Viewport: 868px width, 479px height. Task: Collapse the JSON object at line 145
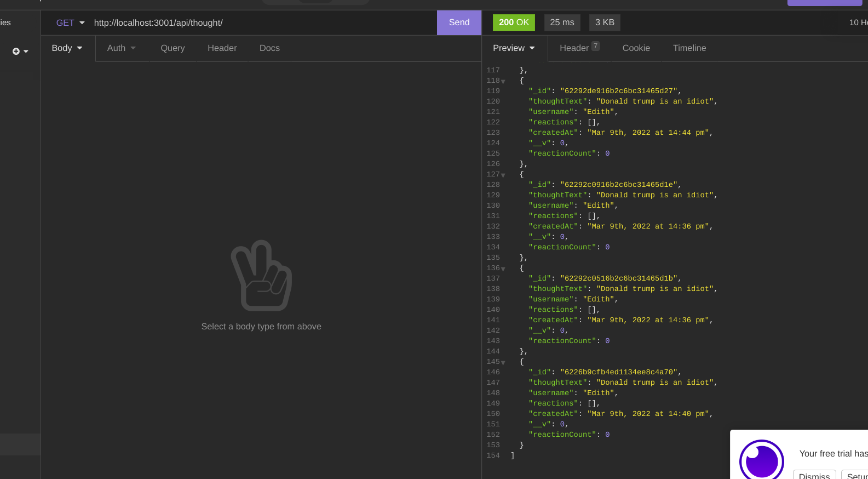tap(503, 362)
